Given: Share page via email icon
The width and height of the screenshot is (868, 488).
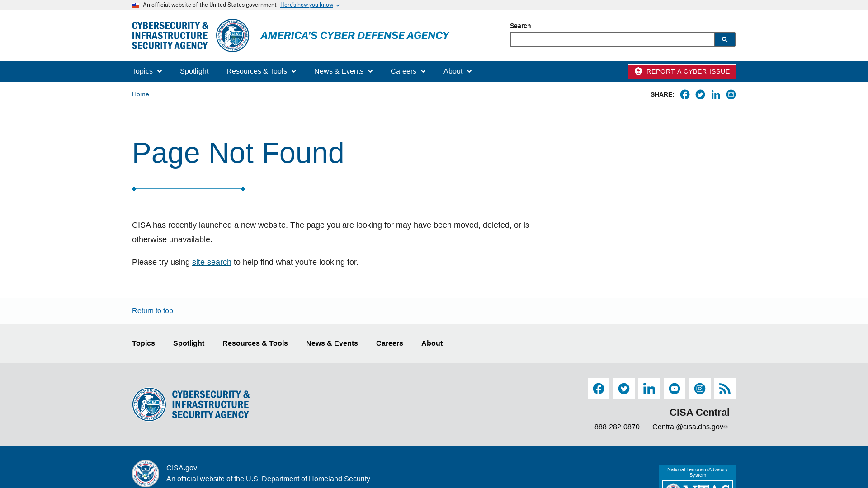Looking at the screenshot, I should (731, 94).
